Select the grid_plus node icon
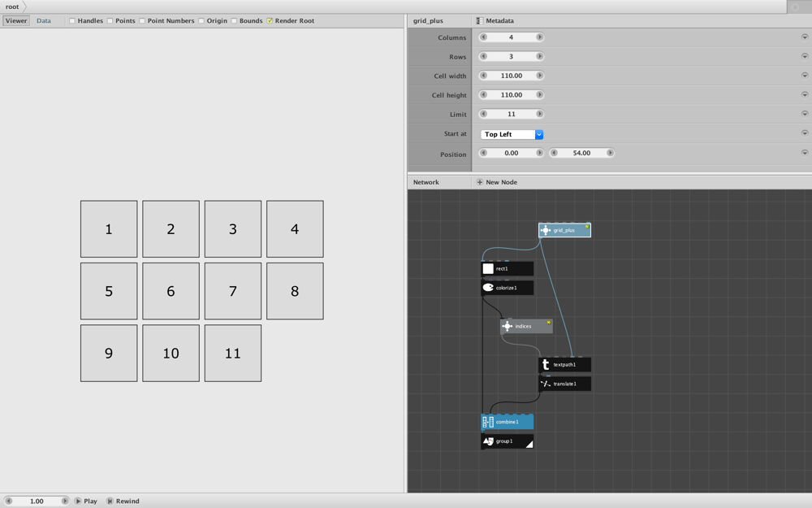The image size is (812, 508). click(546, 230)
